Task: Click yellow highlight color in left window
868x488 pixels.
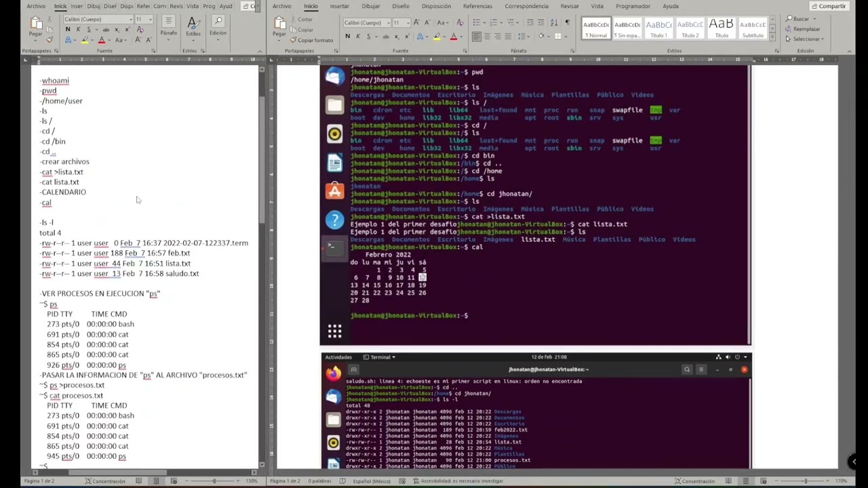Action: pyautogui.click(x=85, y=39)
